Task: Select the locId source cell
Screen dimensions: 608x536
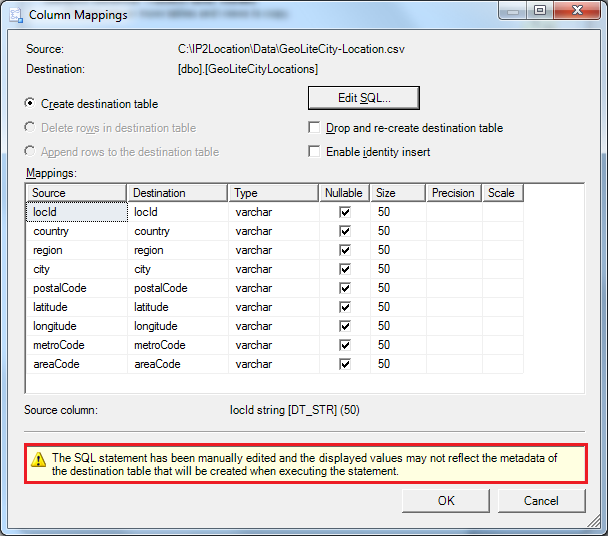Action: coord(77,212)
